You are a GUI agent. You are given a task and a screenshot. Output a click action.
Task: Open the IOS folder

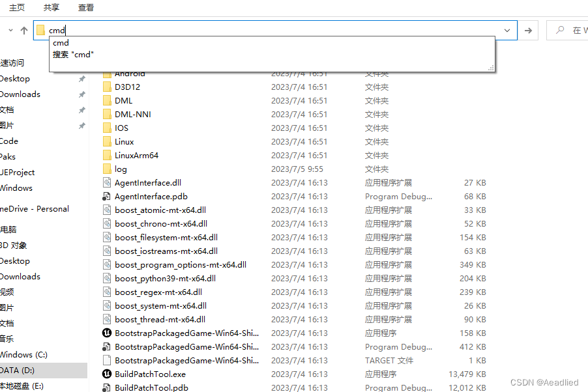click(123, 128)
